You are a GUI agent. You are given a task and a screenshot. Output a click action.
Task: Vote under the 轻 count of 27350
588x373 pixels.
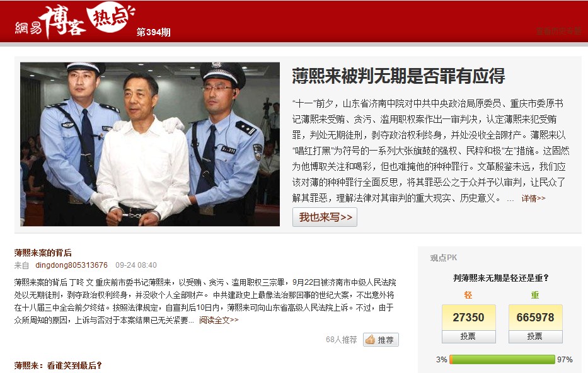point(468,336)
